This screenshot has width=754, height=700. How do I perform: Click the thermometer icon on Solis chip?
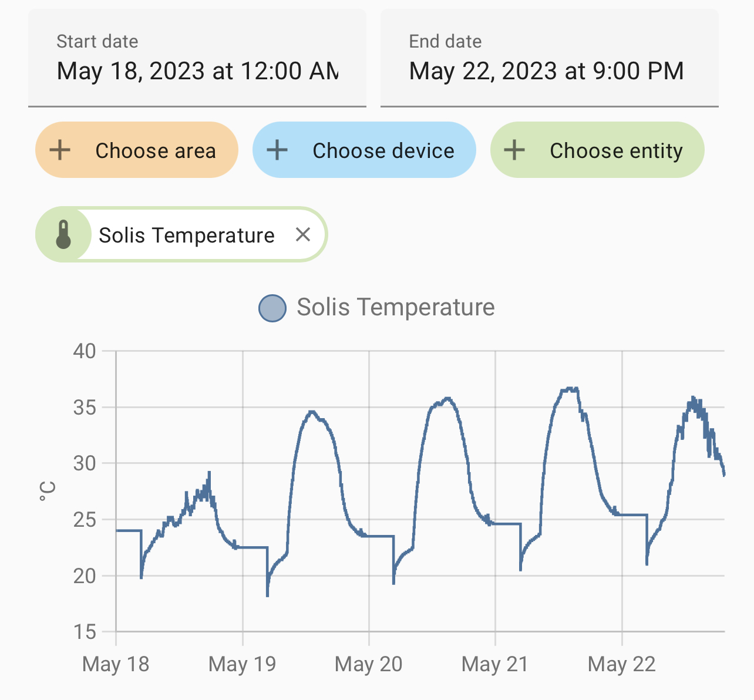click(63, 235)
